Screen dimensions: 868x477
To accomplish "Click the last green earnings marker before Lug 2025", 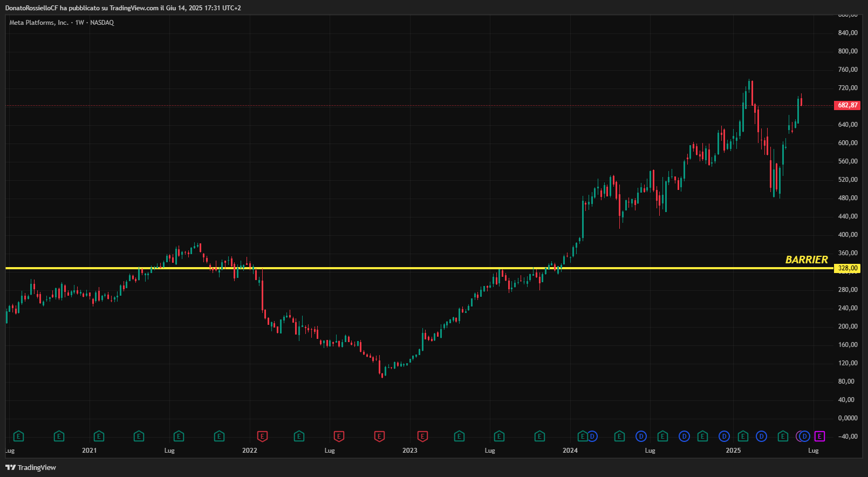I will (x=783, y=436).
